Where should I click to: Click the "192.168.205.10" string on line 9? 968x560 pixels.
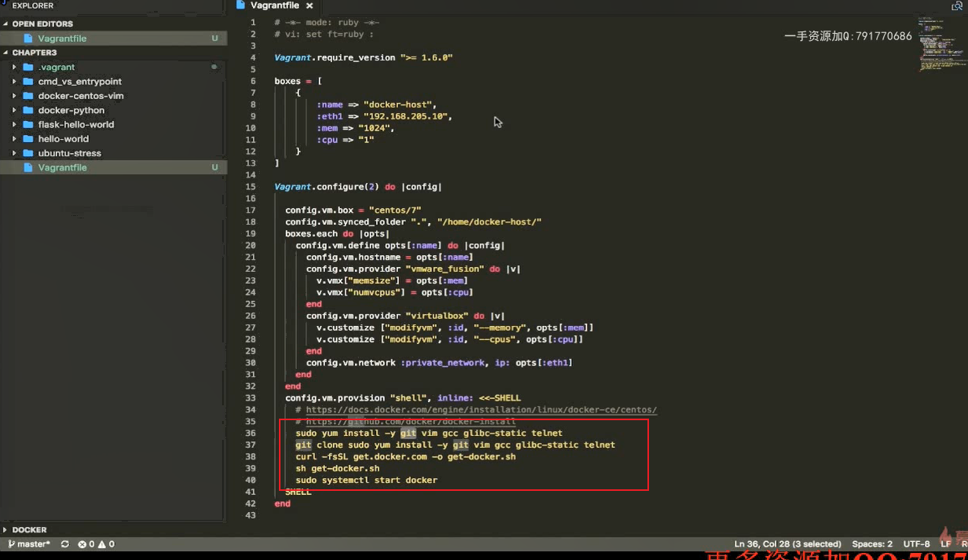tap(405, 116)
